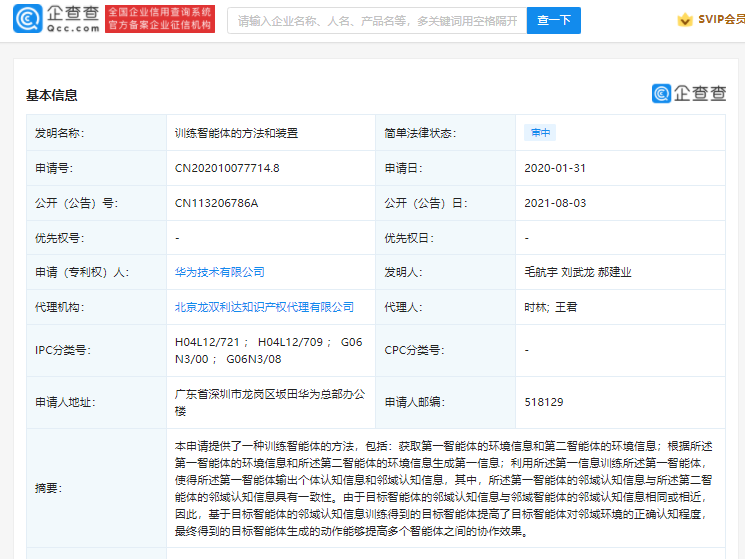Open agency link 北京龙双利达知识产权代理有限公司
Viewport: 745px width, 559px height.
coord(264,307)
